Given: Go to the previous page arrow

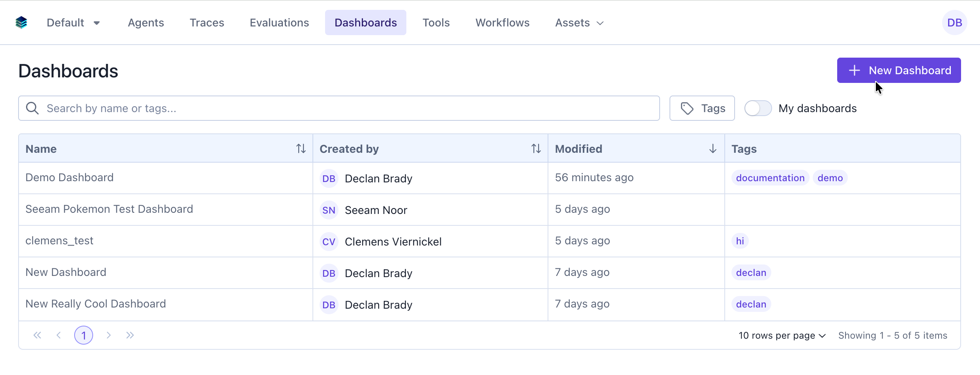Looking at the screenshot, I should (59, 335).
